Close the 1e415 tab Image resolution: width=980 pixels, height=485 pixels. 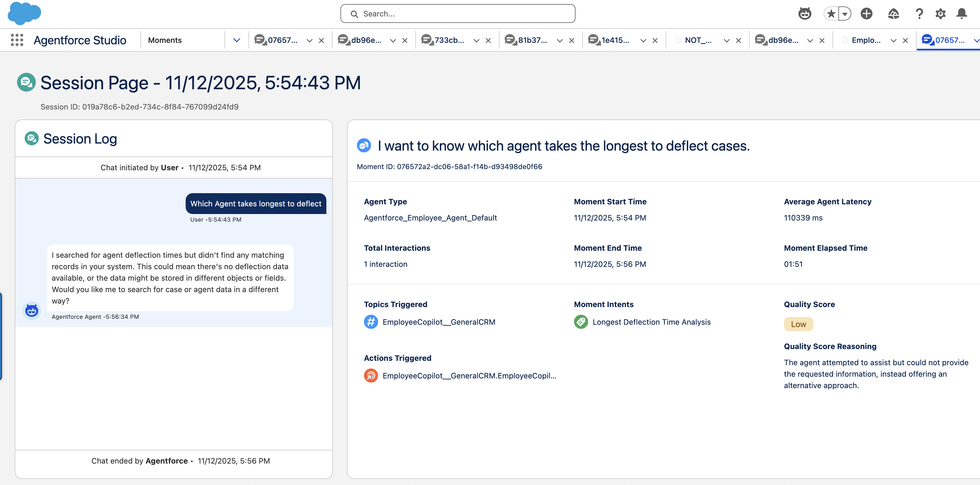[655, 40]
